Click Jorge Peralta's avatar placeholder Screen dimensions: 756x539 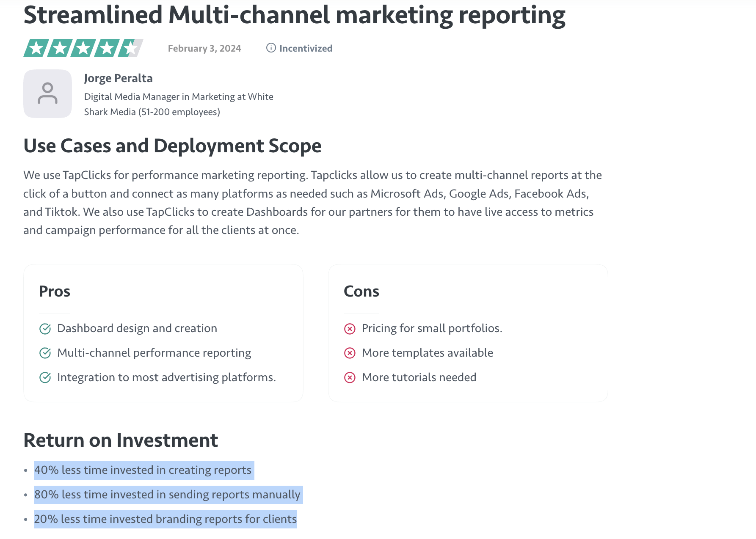click(48, 93)
